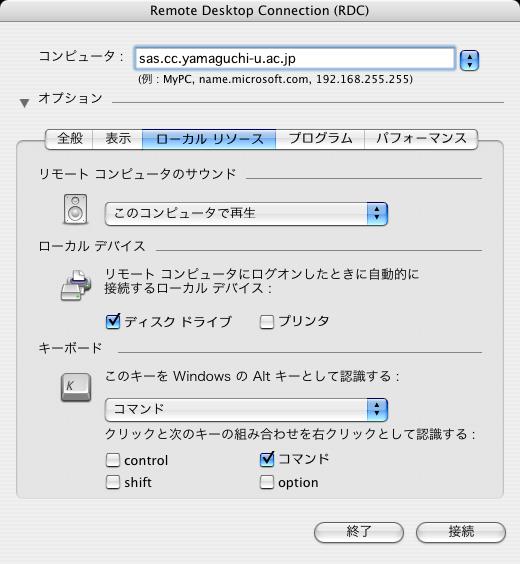
Task: Uncheck the コマンド right-click checkbox
Action: click(x=267, y=459)
